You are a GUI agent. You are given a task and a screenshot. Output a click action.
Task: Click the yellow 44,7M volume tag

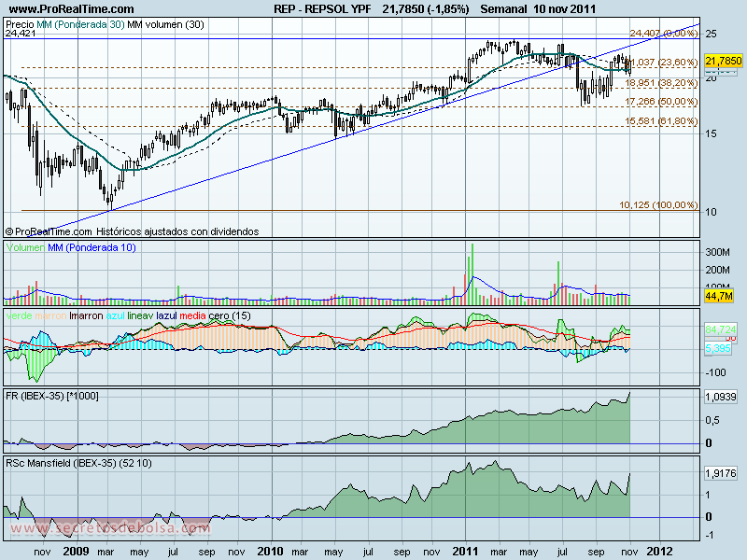tap(719, 296)
